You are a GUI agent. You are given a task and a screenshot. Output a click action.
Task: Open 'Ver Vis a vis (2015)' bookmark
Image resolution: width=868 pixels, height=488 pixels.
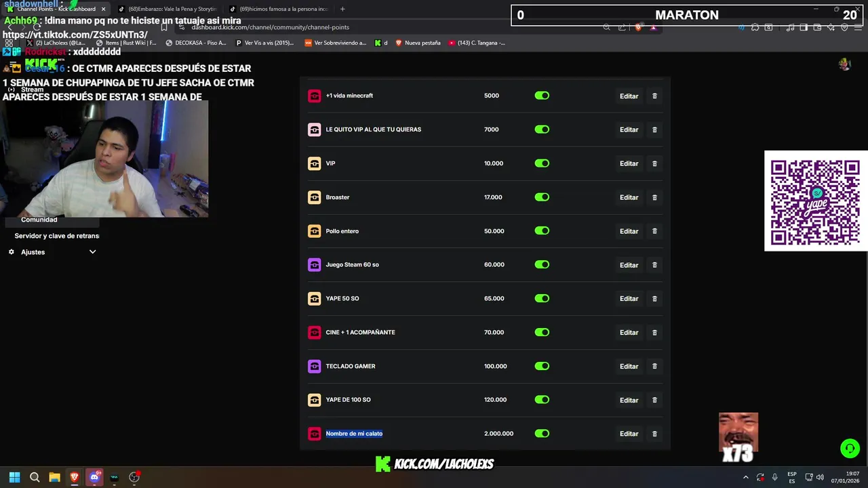[x=264, y=43]
